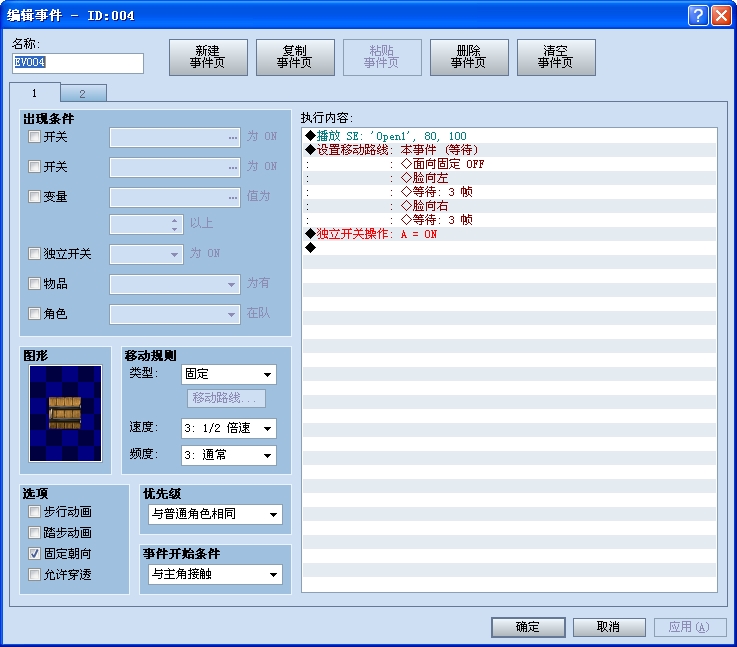Open the 频度 frequency dropdown
Screen dimensions: 737x647
pos(228,455)
